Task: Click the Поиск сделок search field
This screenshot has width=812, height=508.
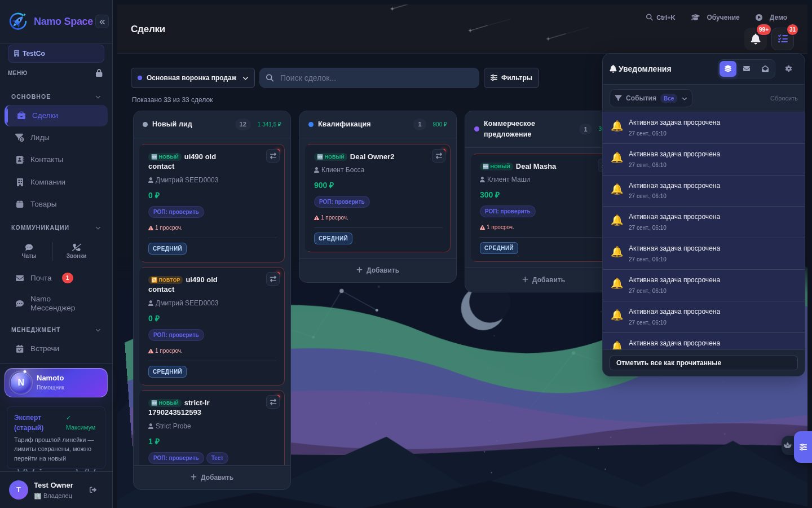Action: [x=369, y=78]
